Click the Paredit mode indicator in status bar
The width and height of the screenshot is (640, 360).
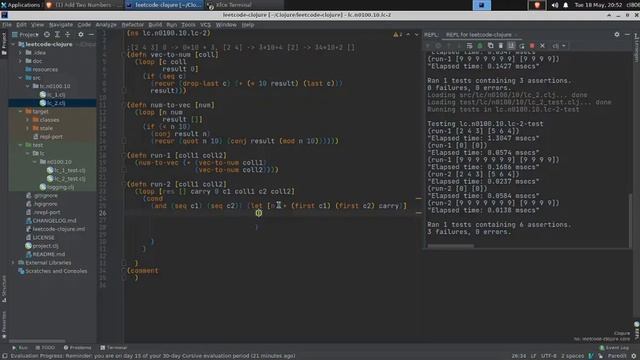pyautogui.click(x=617, y=356)
